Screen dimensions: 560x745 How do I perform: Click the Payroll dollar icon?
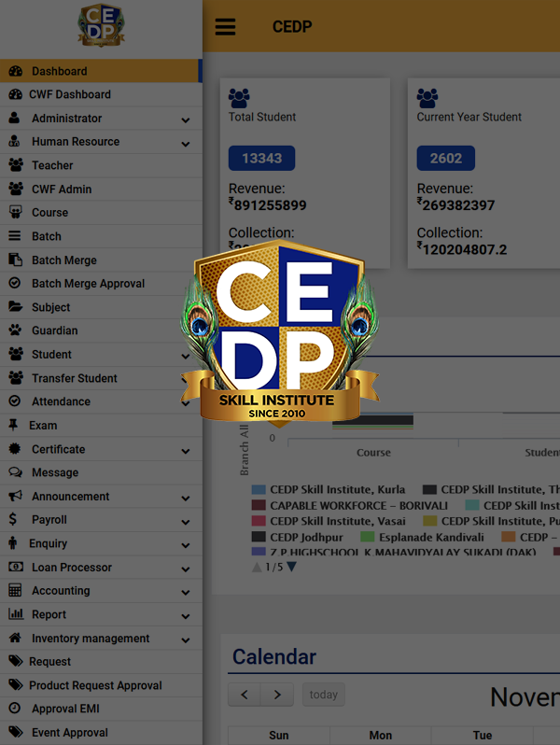click(x=13, y=519)
